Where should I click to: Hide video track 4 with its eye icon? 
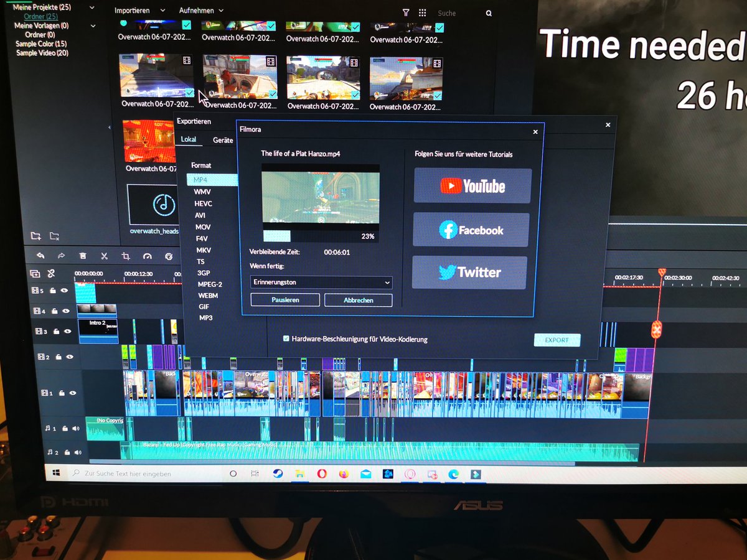pos(66,310)
